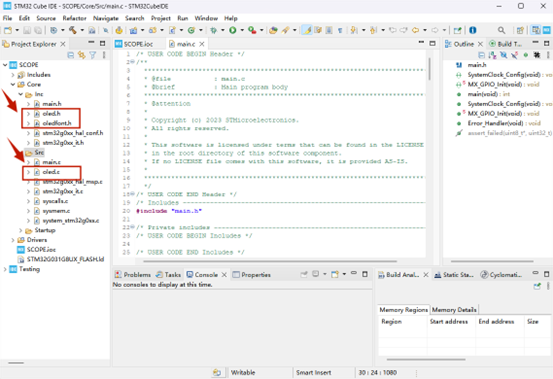Expand the Startup folder
Viewport: 553px width, 379px height.
pos(20,230)
